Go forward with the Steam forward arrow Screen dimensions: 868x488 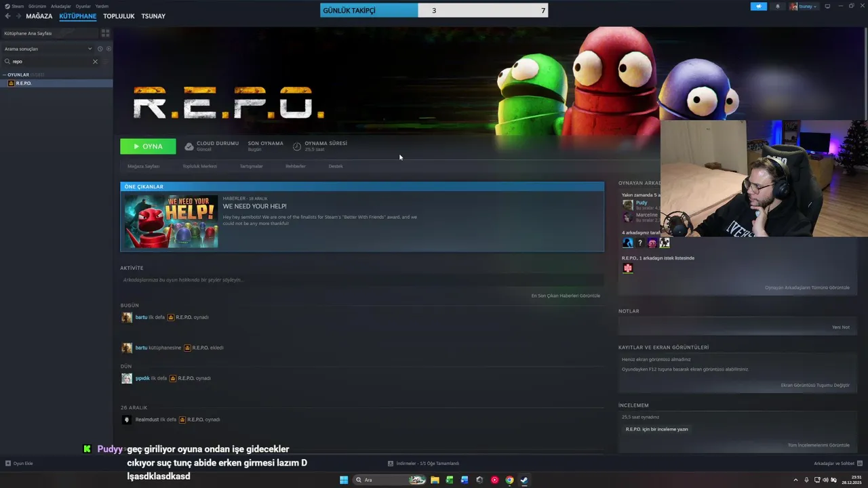click(x=18, y=16)
